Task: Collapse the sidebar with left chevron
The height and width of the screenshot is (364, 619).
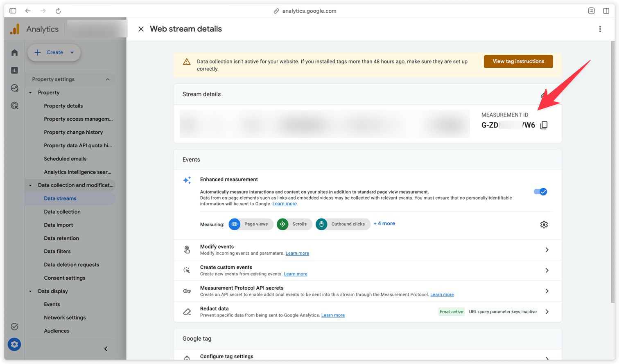Action: [106, 349]
